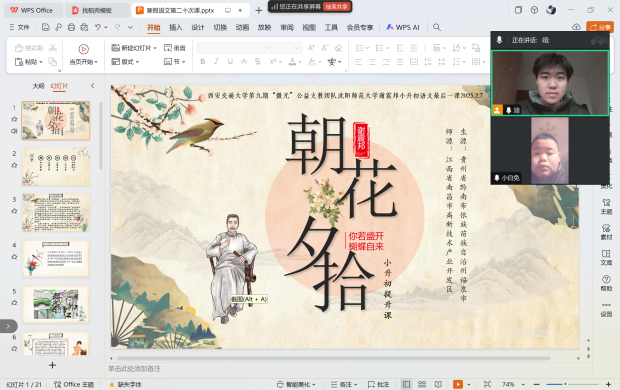Switch to the outline tab
620x390 pixels.
(38, 86)
